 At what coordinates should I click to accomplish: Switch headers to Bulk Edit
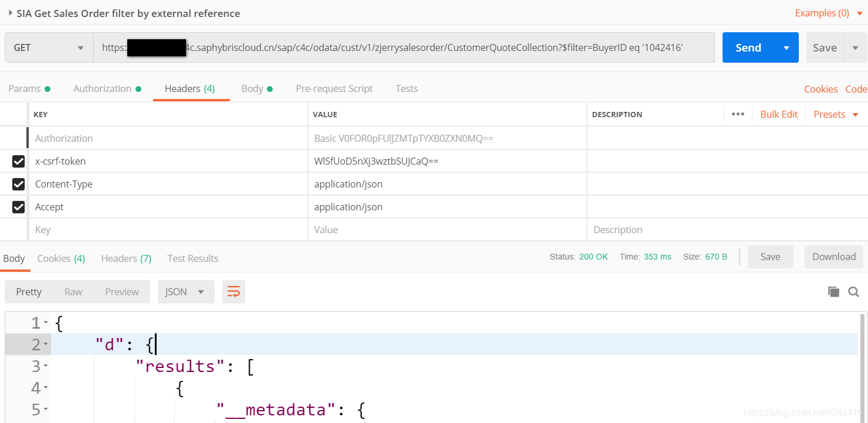click(779, 114)
